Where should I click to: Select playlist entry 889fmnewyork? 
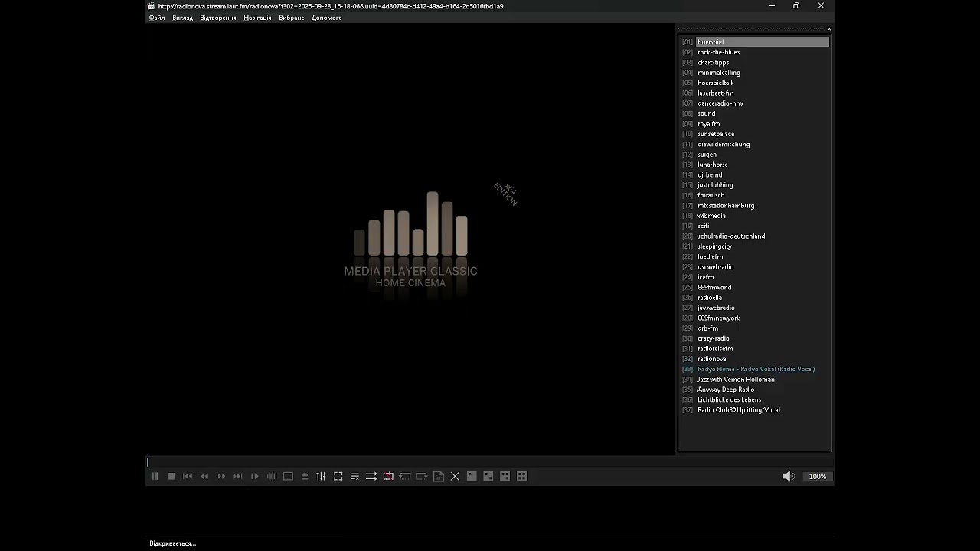[755, 318]
